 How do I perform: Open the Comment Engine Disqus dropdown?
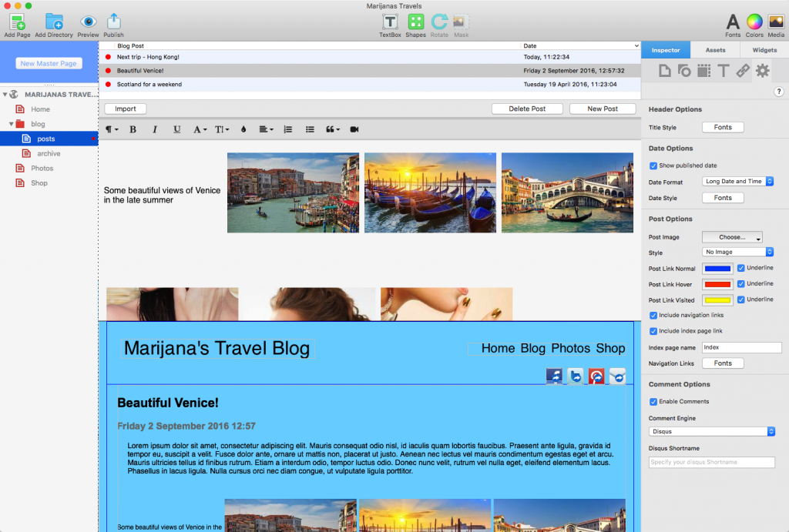[x=711, y=431]
